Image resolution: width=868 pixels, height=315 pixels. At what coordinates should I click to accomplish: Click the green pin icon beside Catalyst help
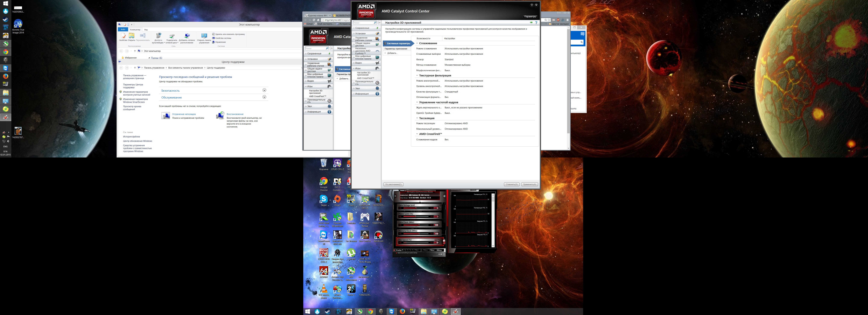click(531, 23)
